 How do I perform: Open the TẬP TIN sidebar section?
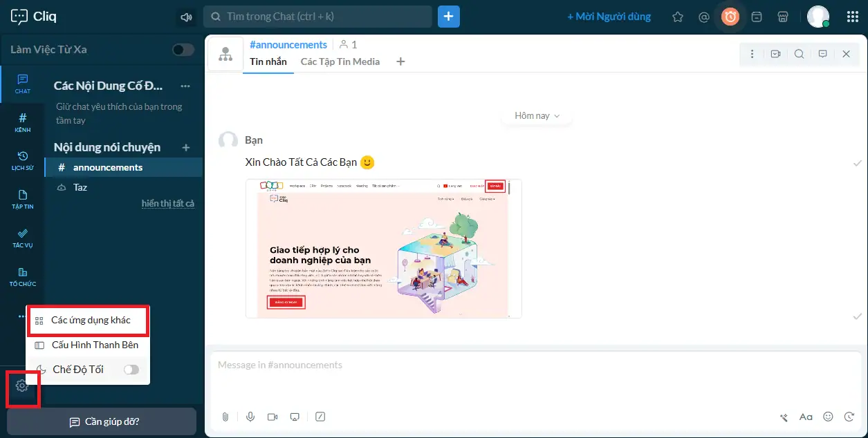(21, 199)
